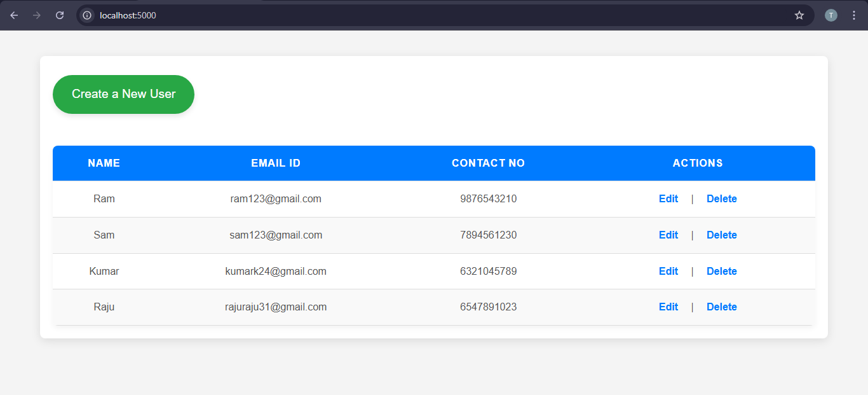Click contact number 7894561230

[x=489, y=235]
